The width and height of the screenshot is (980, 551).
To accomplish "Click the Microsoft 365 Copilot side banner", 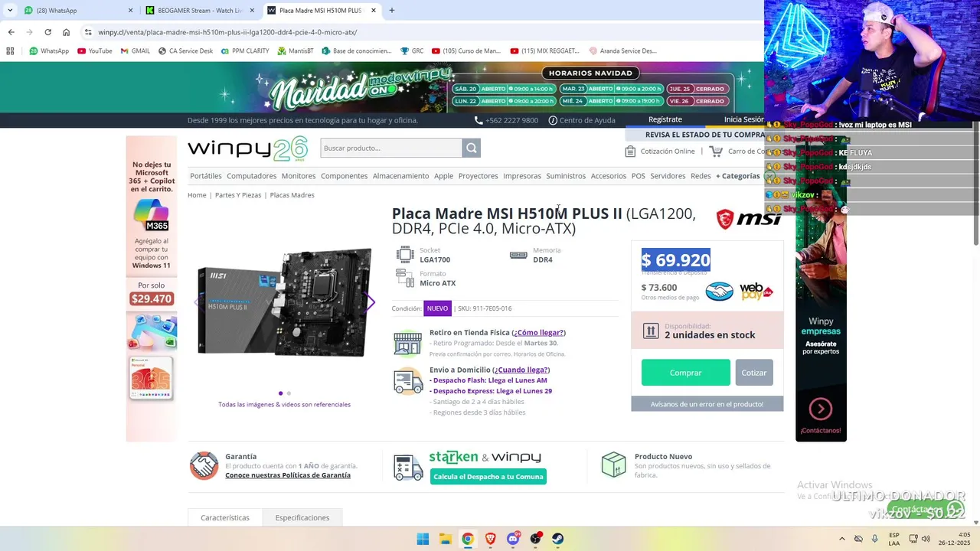I will [152, 289].
